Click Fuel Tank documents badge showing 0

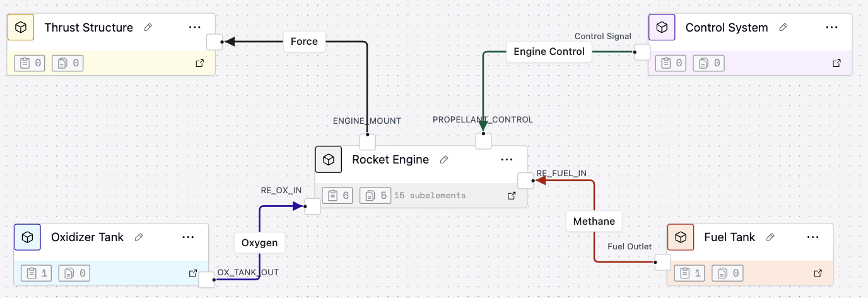click(727, 273)
